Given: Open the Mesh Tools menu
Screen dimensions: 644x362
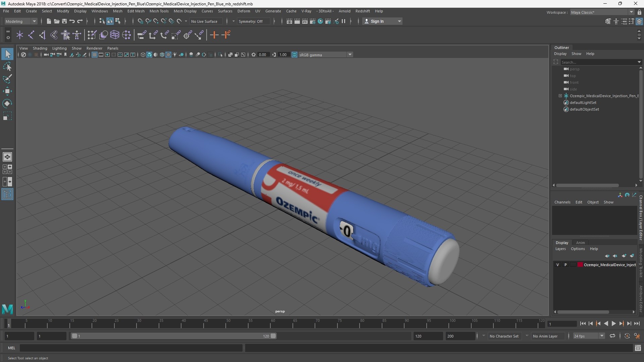Looking at the screenshot, I should 159,11.
